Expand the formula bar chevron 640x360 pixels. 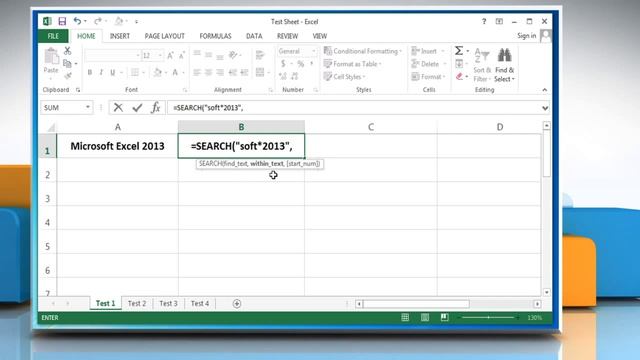545,108
